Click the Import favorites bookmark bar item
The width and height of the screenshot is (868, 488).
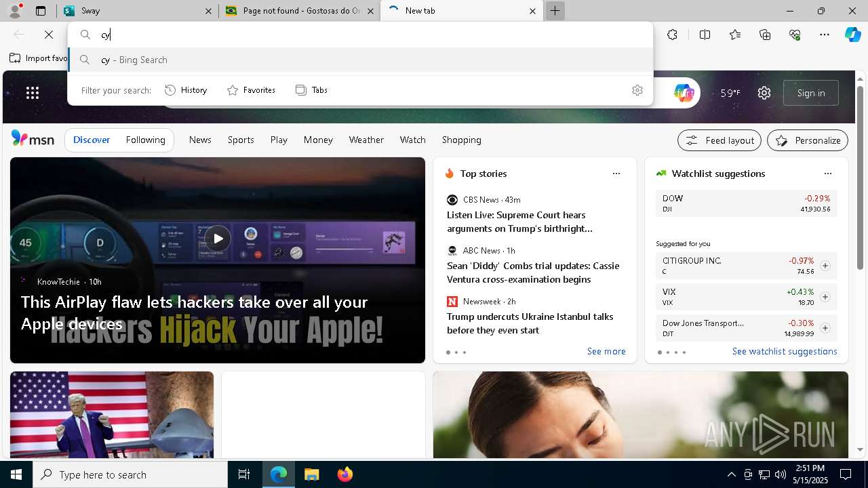click(x=38, y=58)
